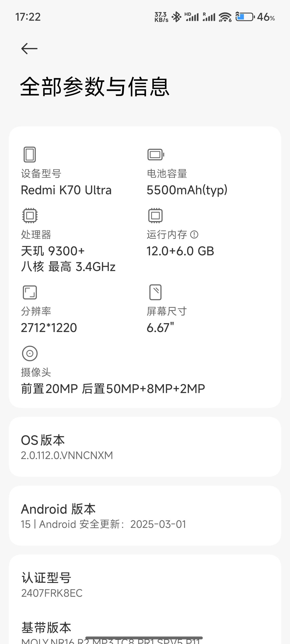Tap the battery capacity icon
290x644 pixels.
pos(156,155)
